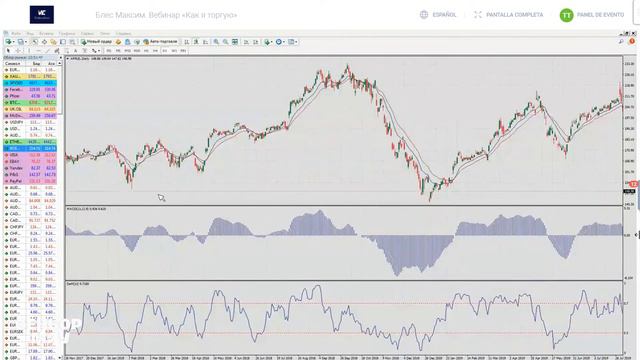
Task: Close the Market Watch panel
Action: pos(60,58)
